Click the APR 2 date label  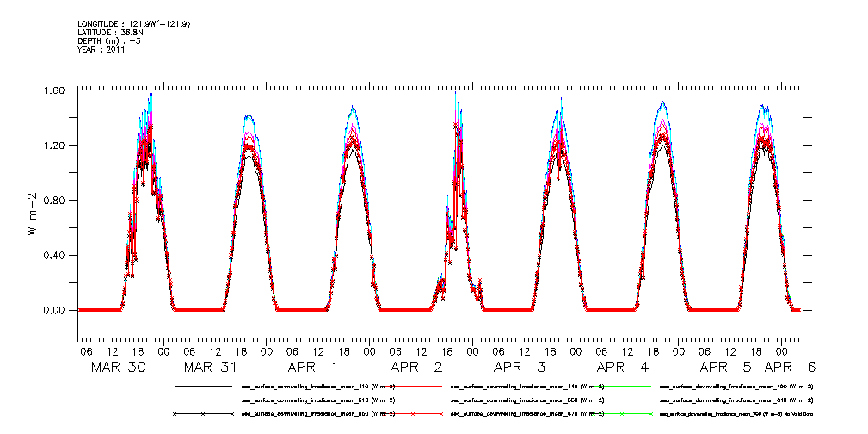click(417, 367)
